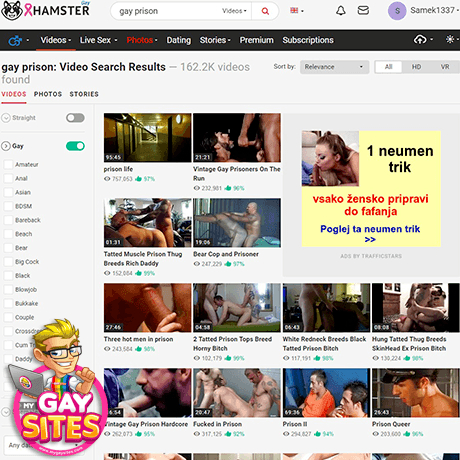
Task: Open the notifications bell
Action: [x=340, y=10]
